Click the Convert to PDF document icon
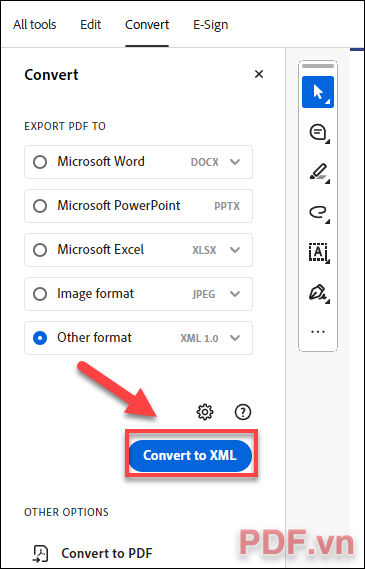 pos(41,553)
